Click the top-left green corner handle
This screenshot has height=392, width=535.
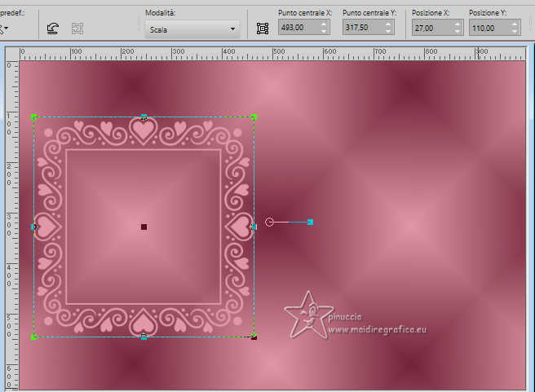33,117
